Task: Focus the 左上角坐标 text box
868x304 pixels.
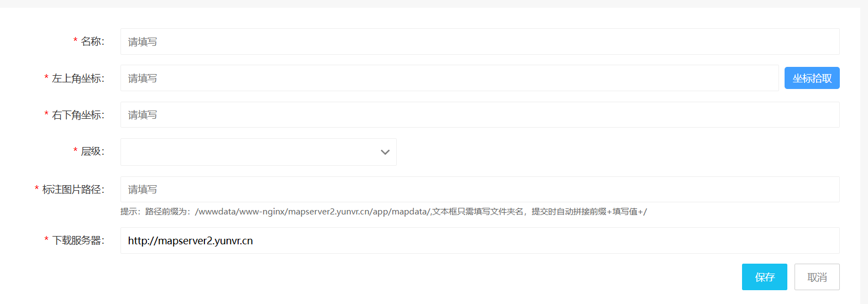Action: click(x=449, y=78)
